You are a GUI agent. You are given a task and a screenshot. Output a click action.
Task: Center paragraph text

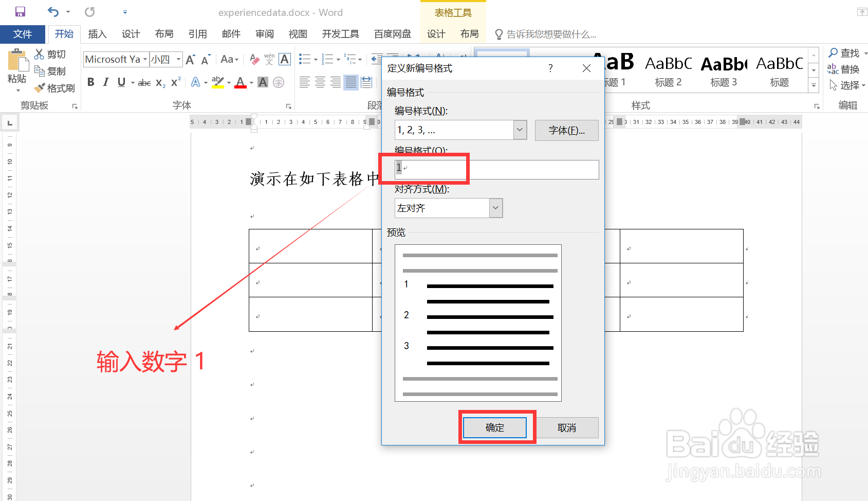click(x=320, y=82)
